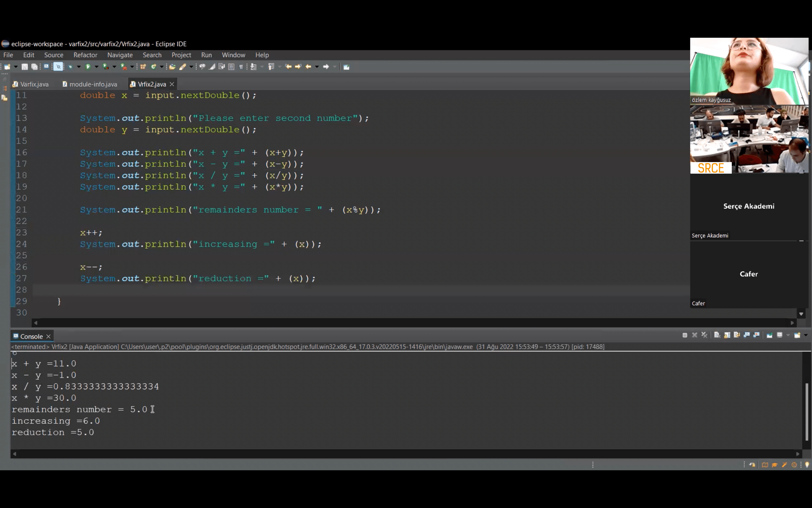Toggle Pin Console green pushpin icon
The width and height of the screenshot is (812, 508).
tap(770, 335)
